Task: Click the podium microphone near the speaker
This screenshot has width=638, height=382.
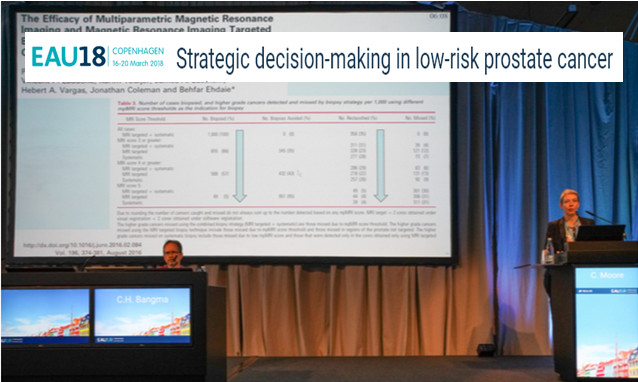Action: [x=599, y=217]
